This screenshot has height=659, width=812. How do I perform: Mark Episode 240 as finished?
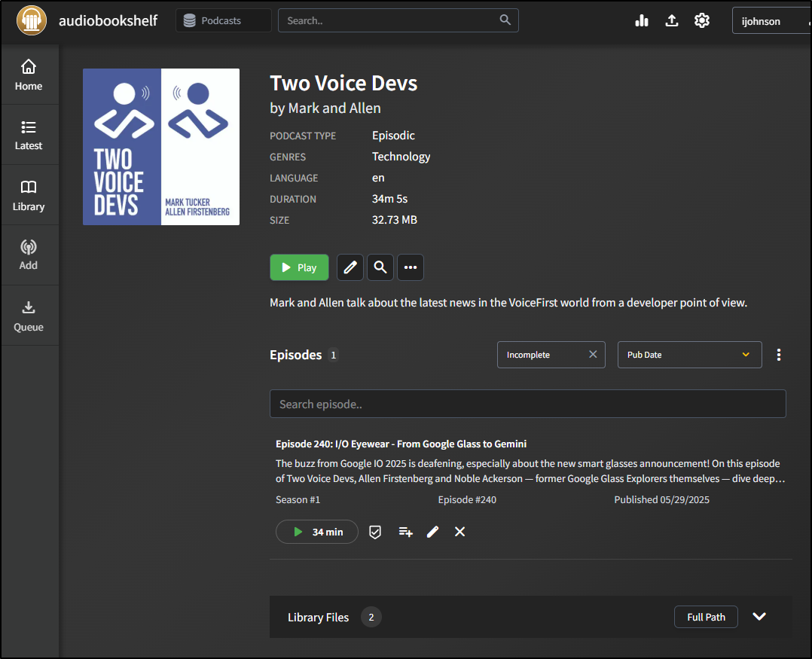point(375,532)
